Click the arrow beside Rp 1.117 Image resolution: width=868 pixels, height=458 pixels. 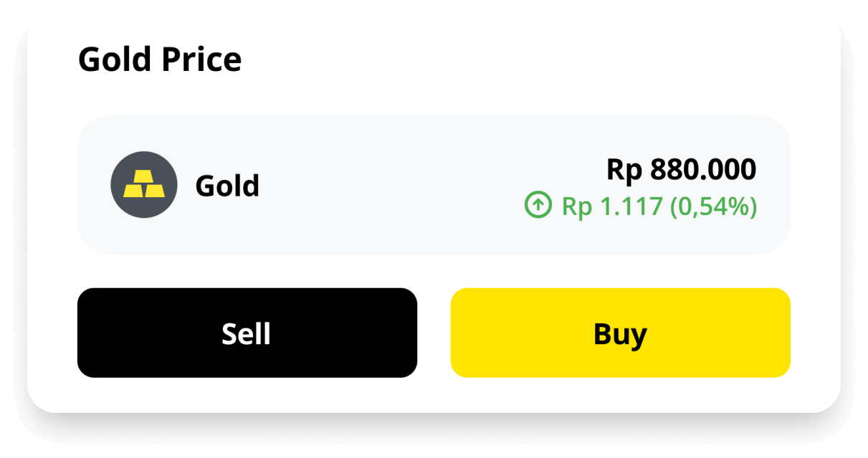(538, 206)
